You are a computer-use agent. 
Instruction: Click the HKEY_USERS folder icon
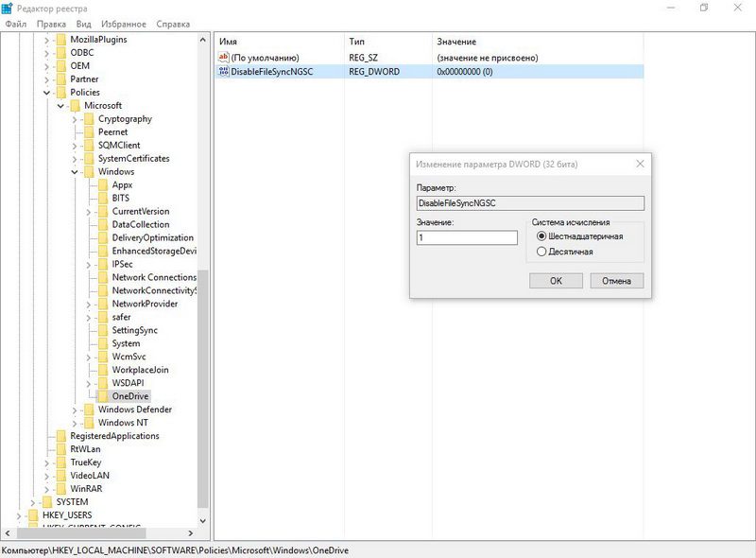pyautogui.click(x=33, y=515)
